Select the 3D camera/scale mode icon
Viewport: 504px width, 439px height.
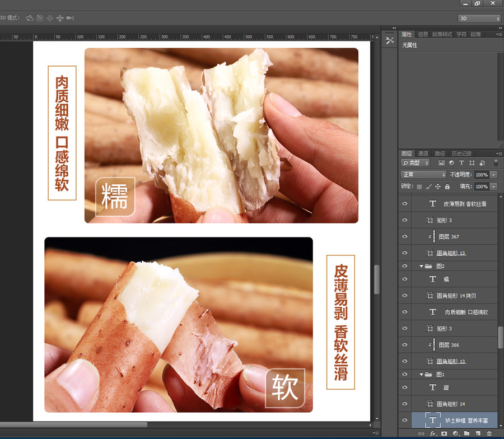[x=70, y=18]
